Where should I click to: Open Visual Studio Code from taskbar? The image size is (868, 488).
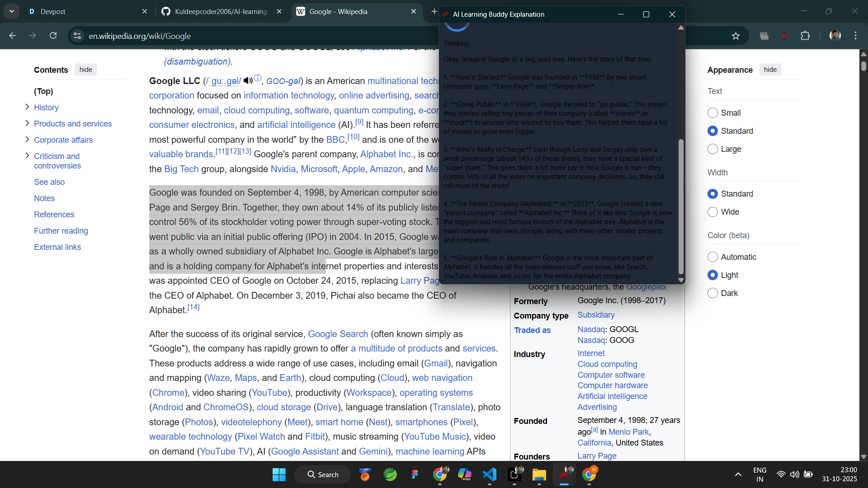490,474
